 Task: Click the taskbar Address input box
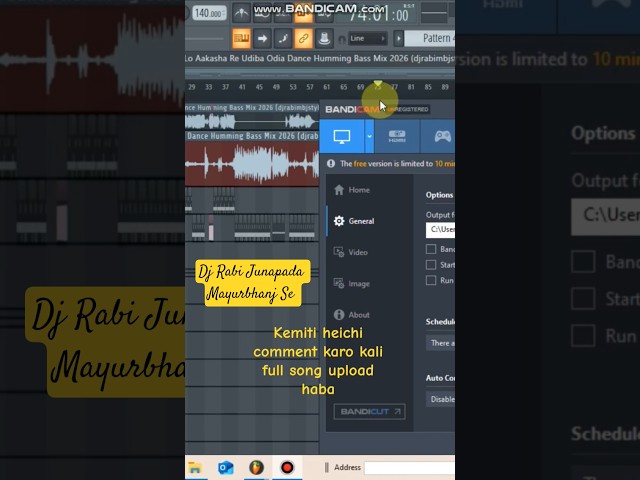pos(409,468)
